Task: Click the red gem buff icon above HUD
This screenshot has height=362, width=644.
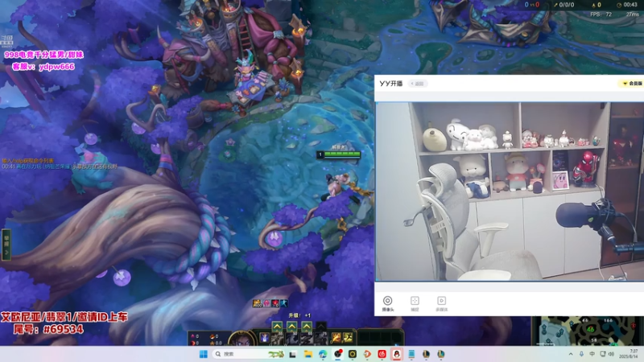Action: (x=275, y=303)
